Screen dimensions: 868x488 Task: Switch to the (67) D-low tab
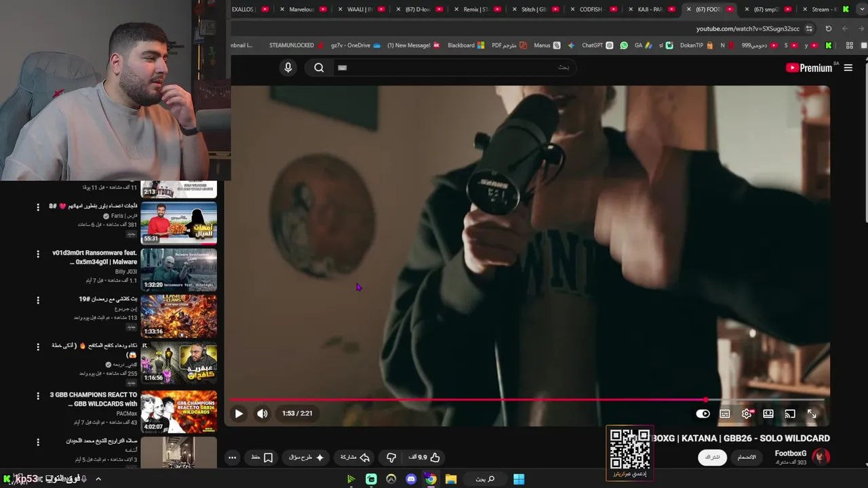pos(418,9)
